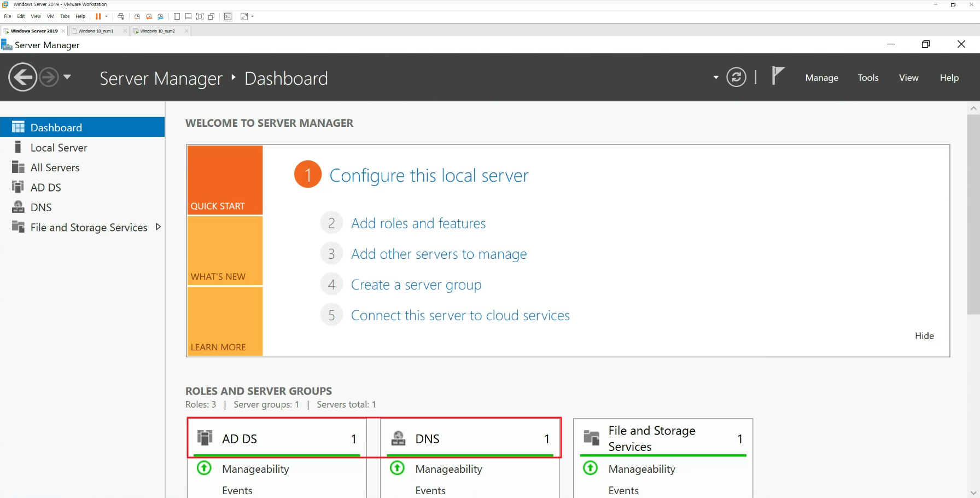Select Local Server in the left navigation
This screenshot has width=980, height=498.
[x=82, y=147]
